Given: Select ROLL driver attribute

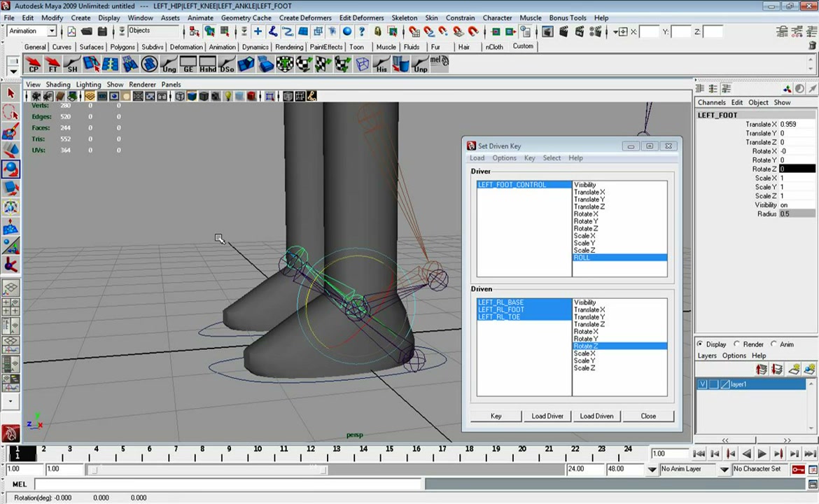Looking at the screenshot, I should 620,258.
